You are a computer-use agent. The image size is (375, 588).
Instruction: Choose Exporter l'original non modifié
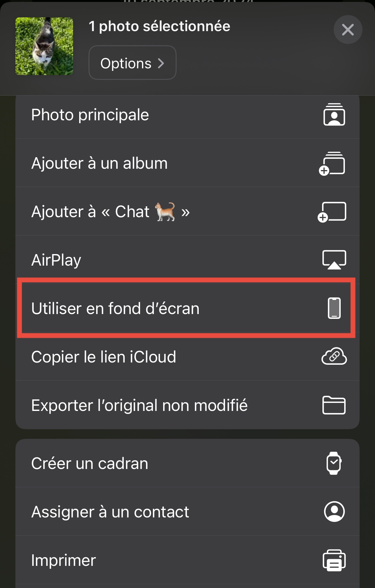pos(139,405)
